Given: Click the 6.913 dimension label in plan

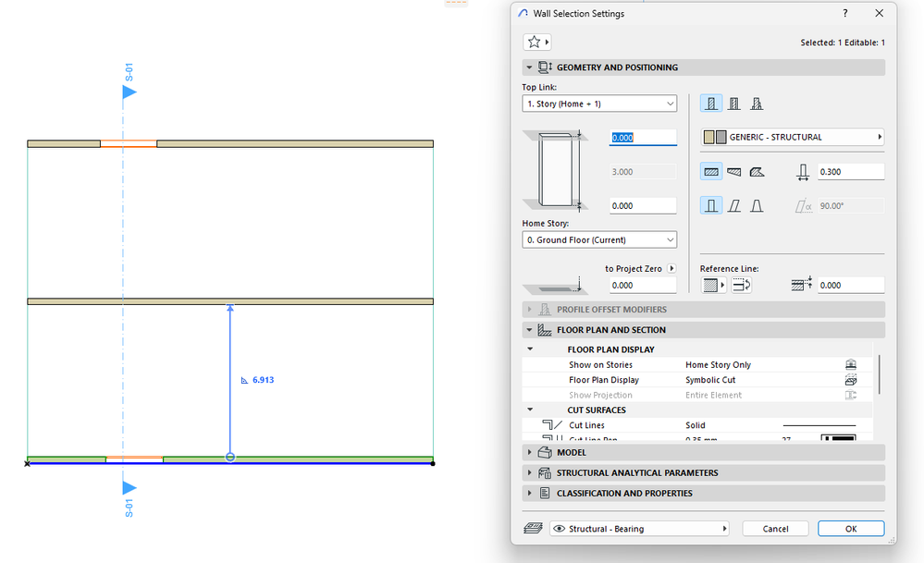Looking at the screenshot, I should click(263, 380).
